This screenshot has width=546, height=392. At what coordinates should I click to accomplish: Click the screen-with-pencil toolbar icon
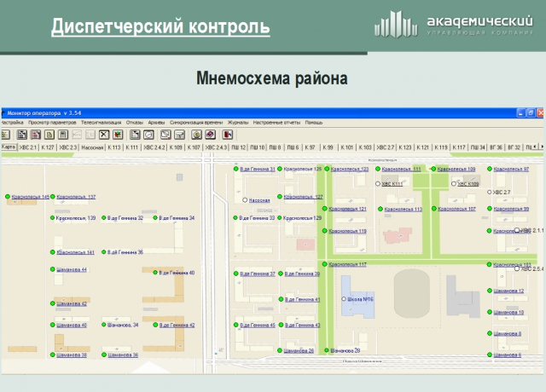(x=166, y=135)
